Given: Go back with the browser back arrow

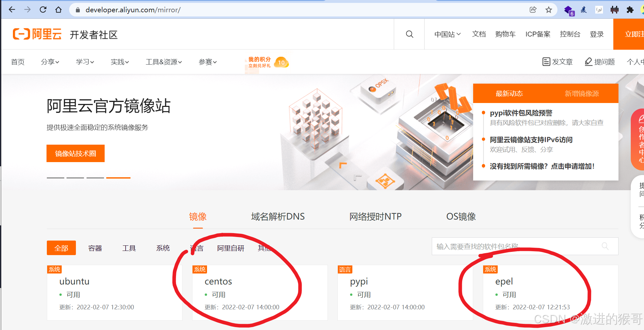Looking at the screenshot, I should pos(12,10).
